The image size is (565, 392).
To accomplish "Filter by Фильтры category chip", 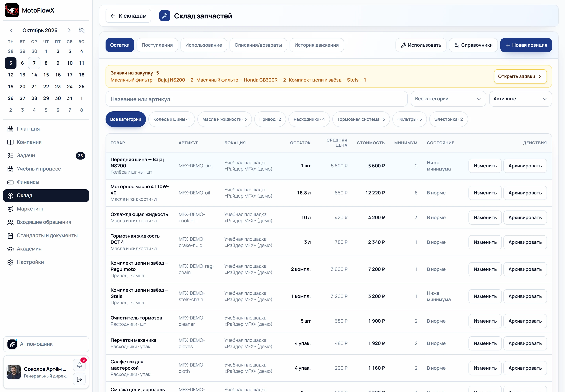I will click(409, 119).
